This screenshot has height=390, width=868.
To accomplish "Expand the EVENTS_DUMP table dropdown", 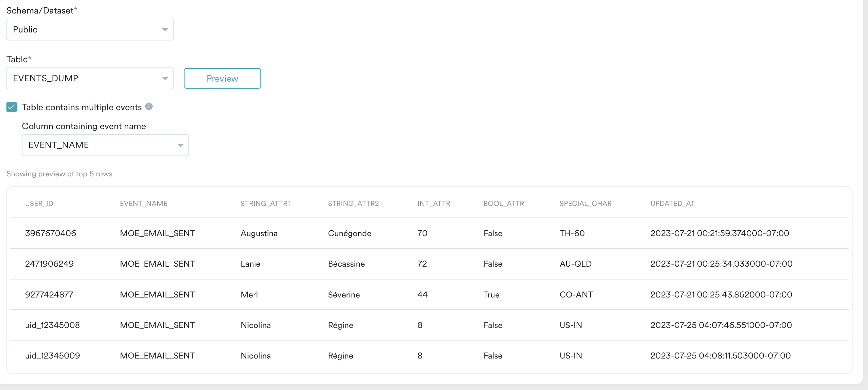I will tap(90, 78).
